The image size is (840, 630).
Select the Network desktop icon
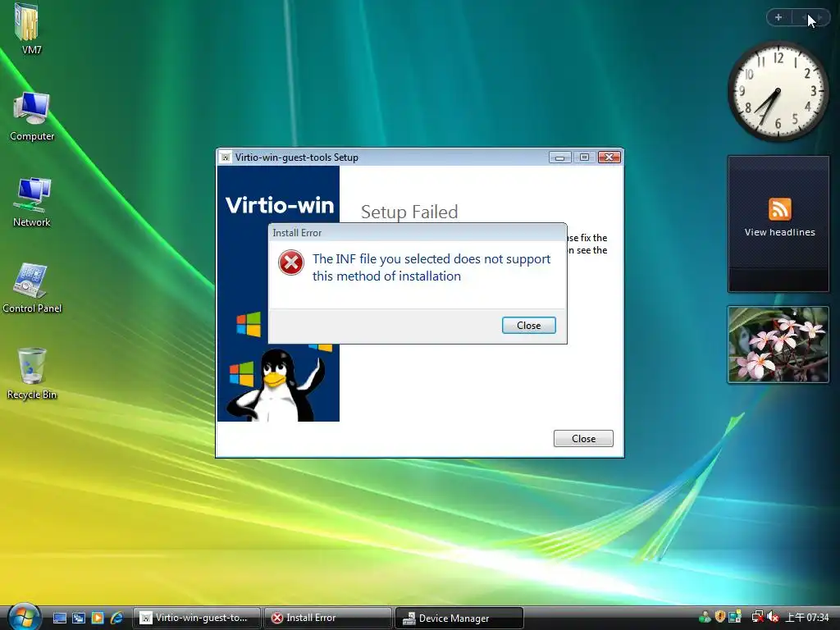(x=32, y=202)
